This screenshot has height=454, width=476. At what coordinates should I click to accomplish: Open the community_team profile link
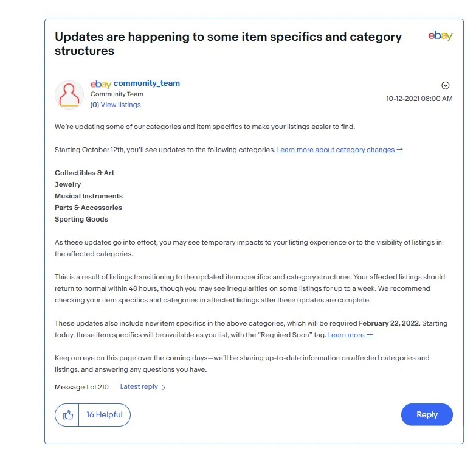[x=147, y=83]
